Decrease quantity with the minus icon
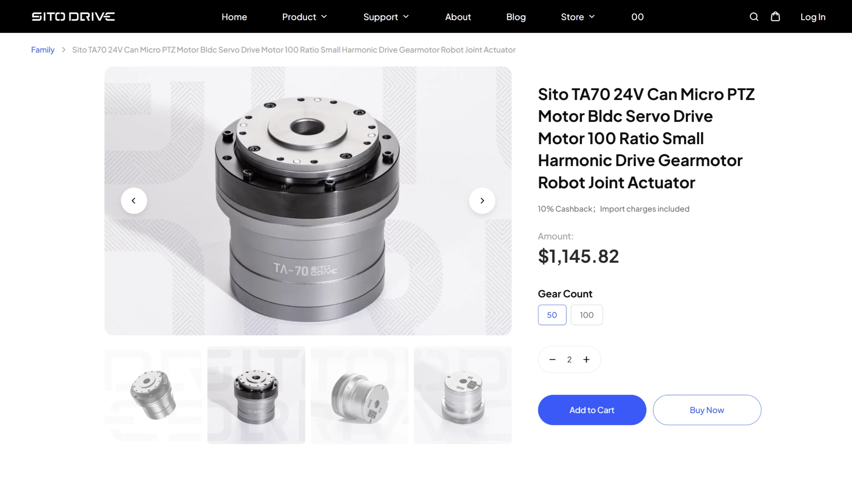This screenshot has width=852, height=504. coord(552,360)
